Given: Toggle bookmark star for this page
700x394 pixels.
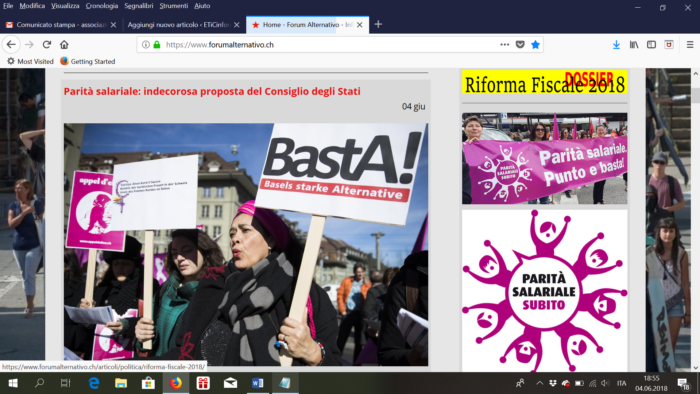Looking at the screenshot, I should click(x=535, y=45).
